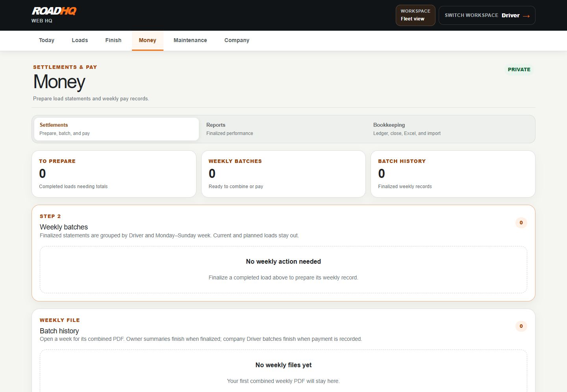Select the Settlements sub-tab

[117, 129]
